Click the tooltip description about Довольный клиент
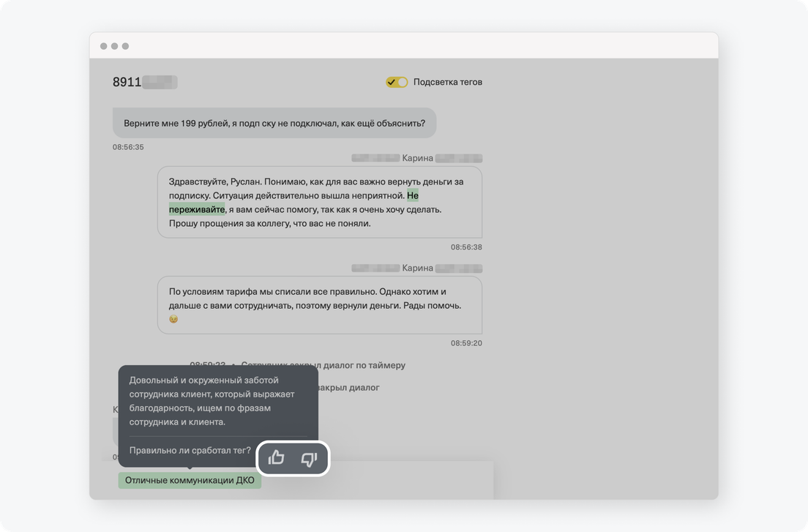This screenshot has height=532, width=808. point(212,401)
